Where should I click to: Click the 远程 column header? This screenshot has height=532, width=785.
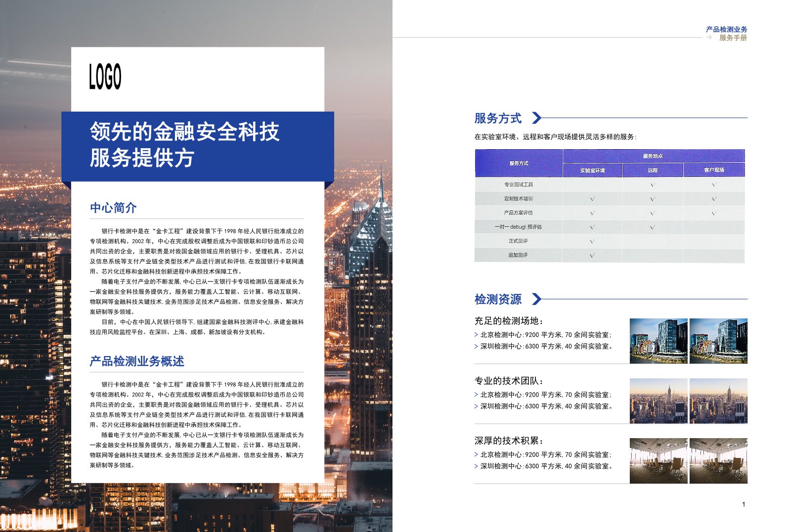tap(653, 170)
